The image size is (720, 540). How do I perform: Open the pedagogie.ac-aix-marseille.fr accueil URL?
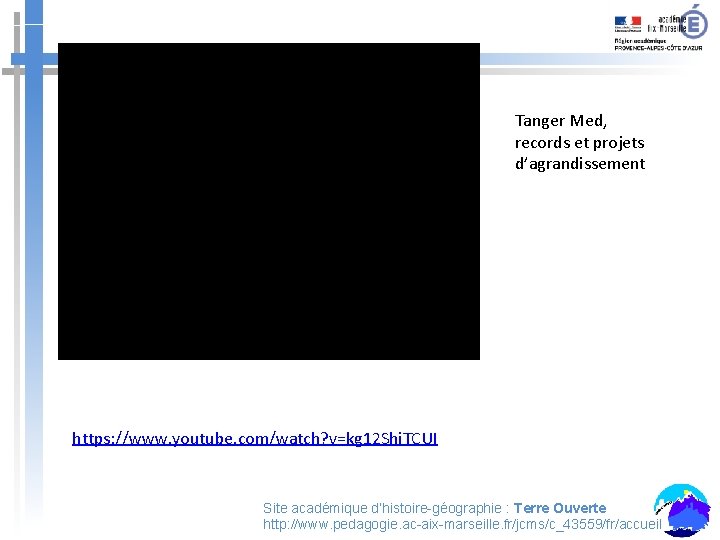[462, 524]
